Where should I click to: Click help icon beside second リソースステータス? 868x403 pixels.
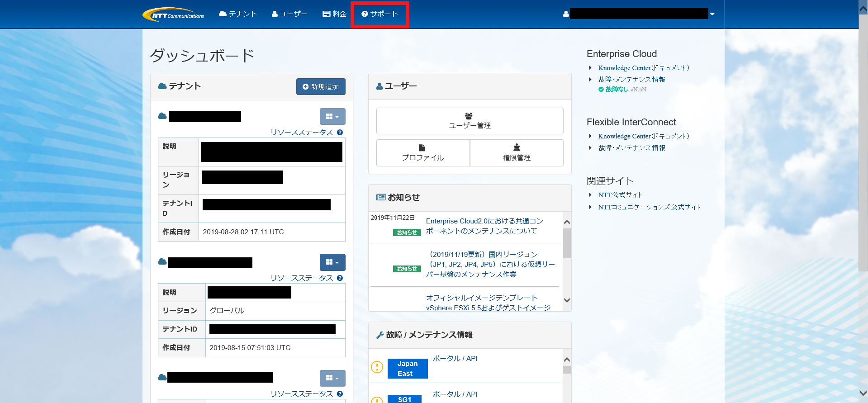[340, 278]
